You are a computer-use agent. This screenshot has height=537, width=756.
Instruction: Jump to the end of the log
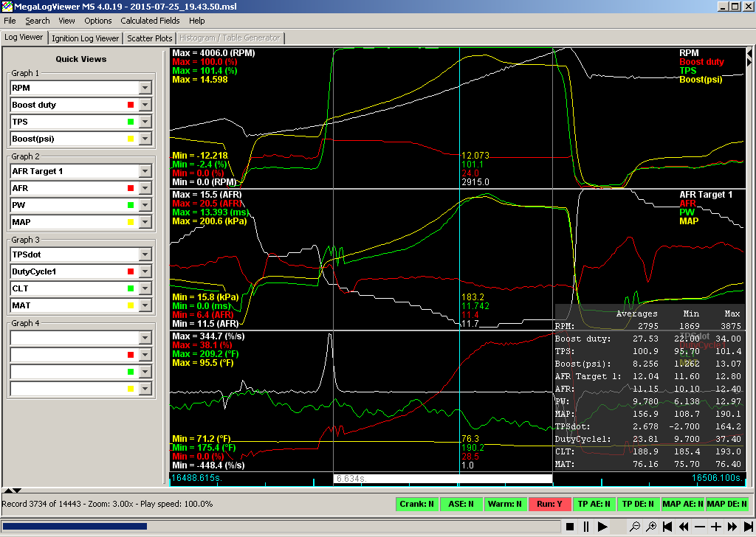click(x=747, y=527)
